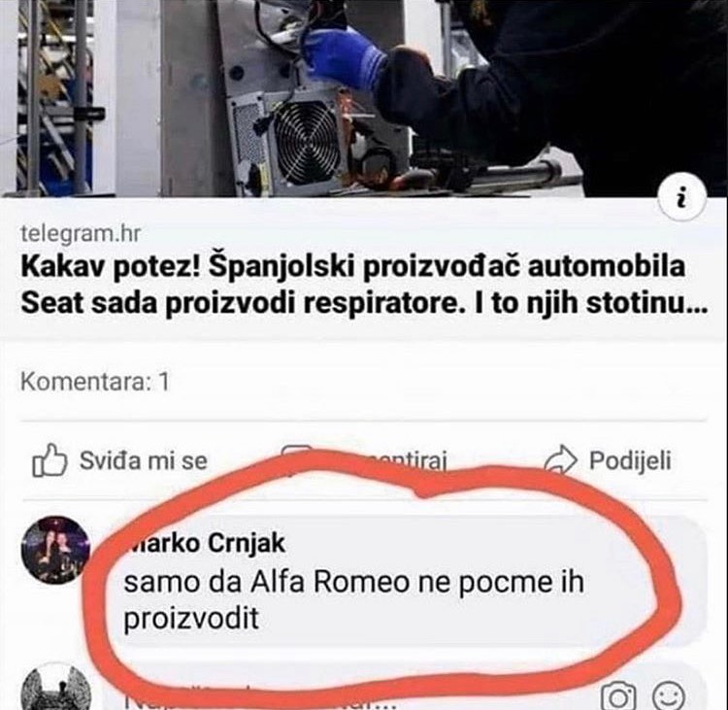The height and width of the screenshot is (710, 728).
Task: Open the telegram.hr source link
Action: (81, 234)
